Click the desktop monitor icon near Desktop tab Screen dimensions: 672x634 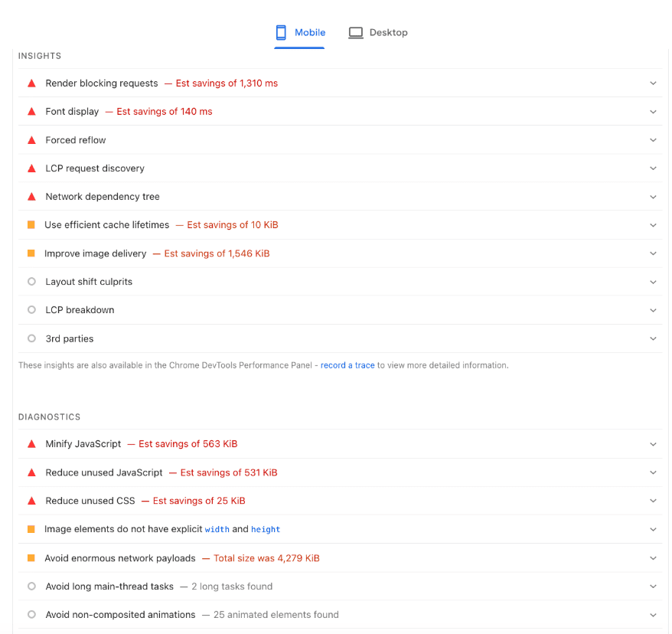(355, 32)
